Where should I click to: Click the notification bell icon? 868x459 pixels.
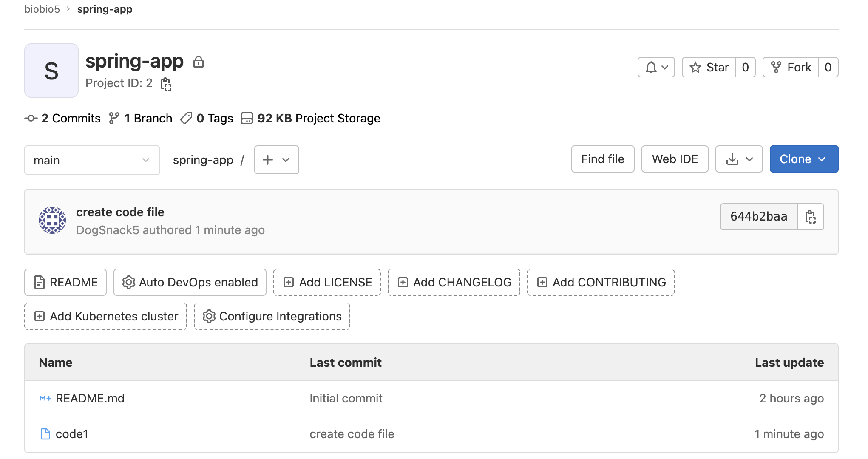pos(656,67)
